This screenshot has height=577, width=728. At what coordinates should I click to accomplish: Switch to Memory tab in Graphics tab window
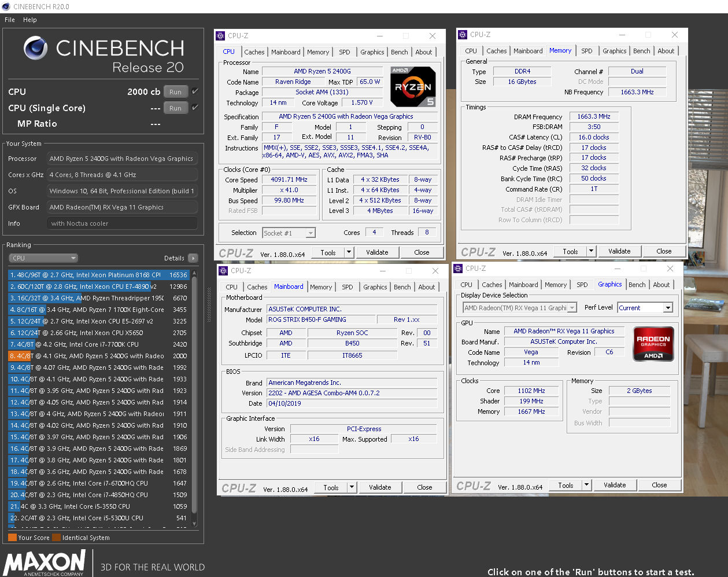click(556, 285)
